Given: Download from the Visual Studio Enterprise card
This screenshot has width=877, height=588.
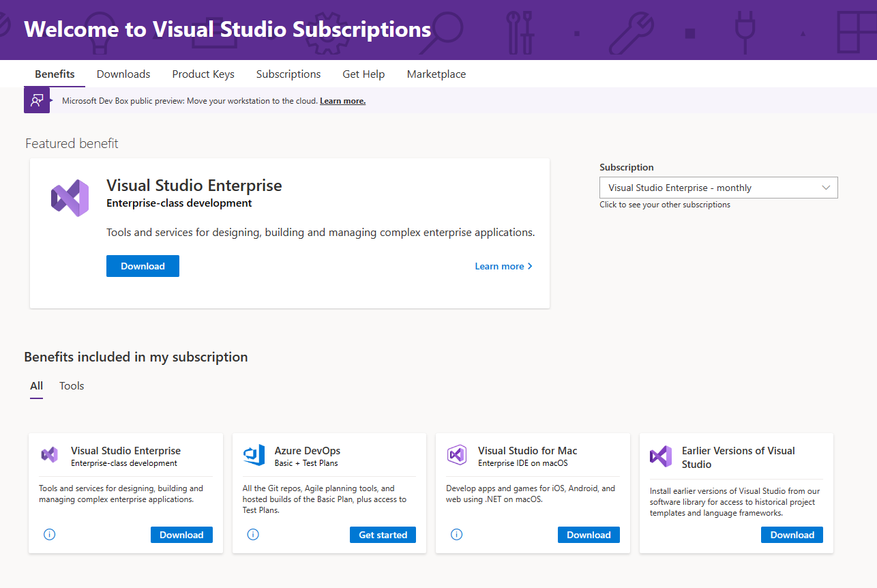Looking at the screenshot, I should (x=181, y=535).
